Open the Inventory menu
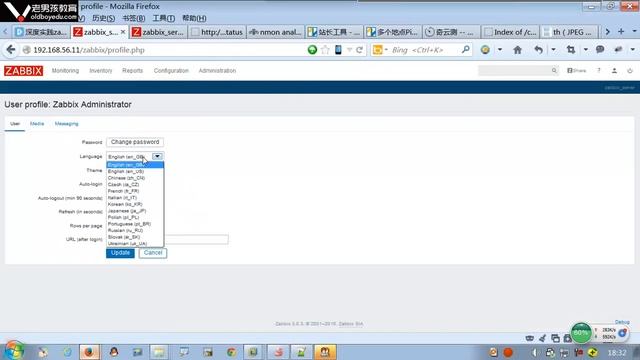The height and width of the screenshot is (360, 640). (100, 71)
